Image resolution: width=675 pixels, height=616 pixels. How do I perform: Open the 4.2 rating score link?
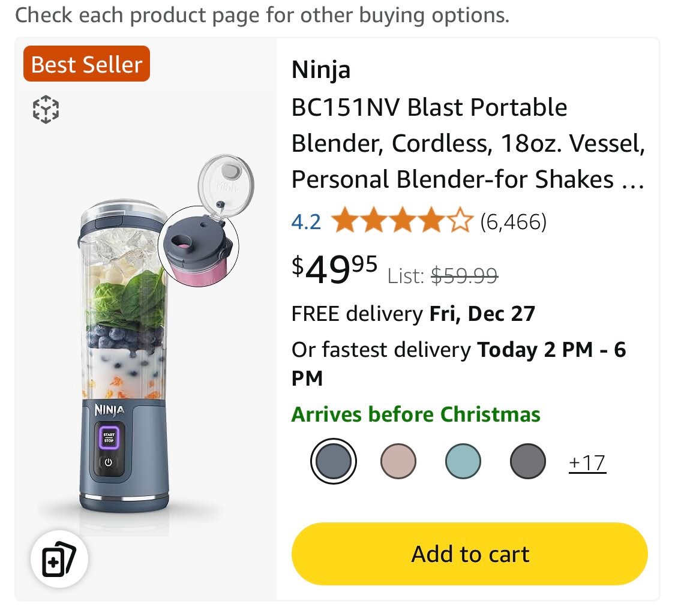pos(306,222)
